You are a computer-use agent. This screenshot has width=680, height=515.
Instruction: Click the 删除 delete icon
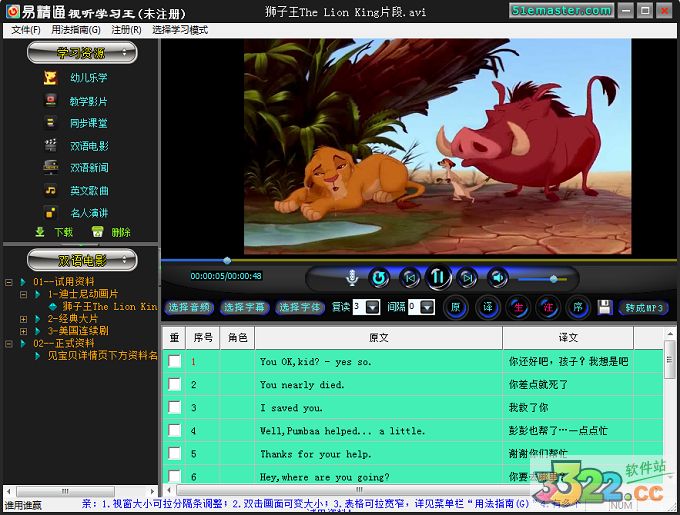coord(98,232)
